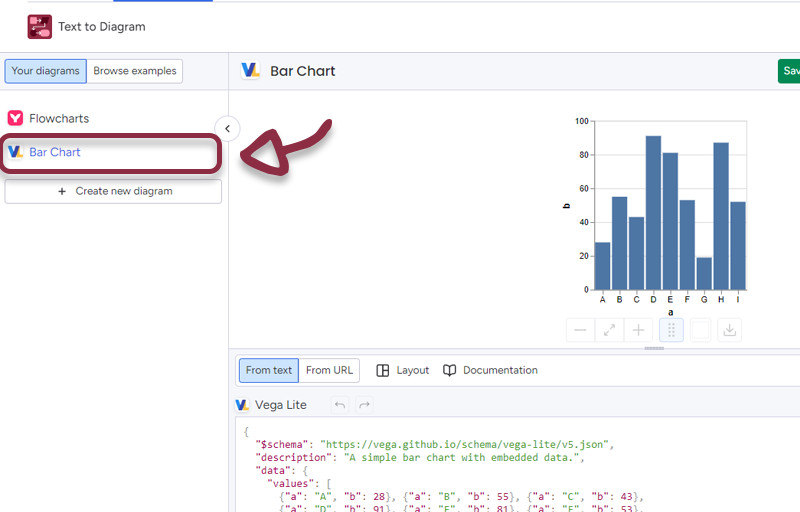Open the Flowcharts diagram in sidebar
This screenshot has width=800, height=512.
58,118
